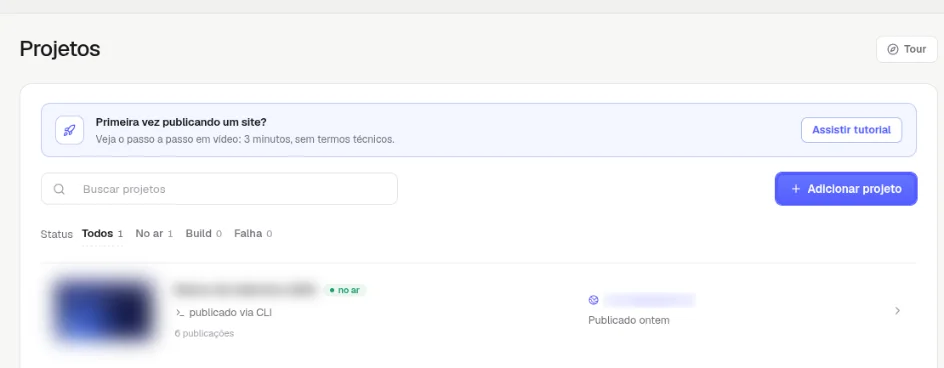Click the 6 publicações label

(204, 333)
